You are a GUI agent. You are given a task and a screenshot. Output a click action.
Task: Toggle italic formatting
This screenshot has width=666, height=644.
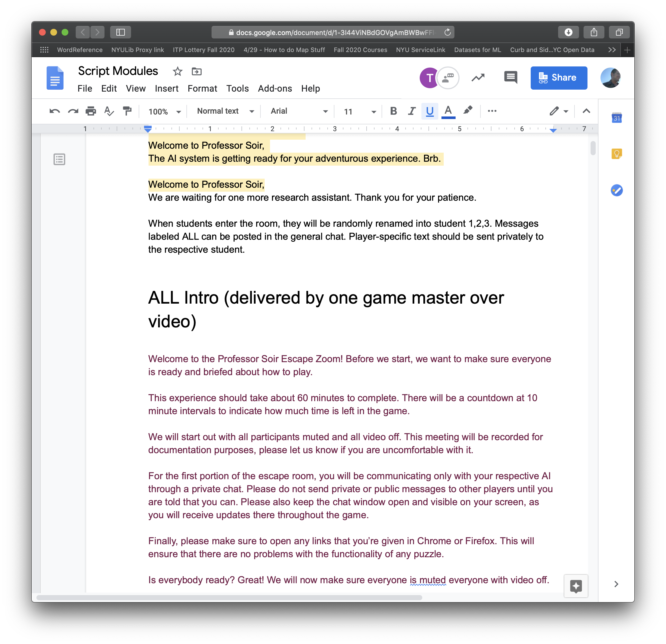pyautogui.click(x=412, y=111)
